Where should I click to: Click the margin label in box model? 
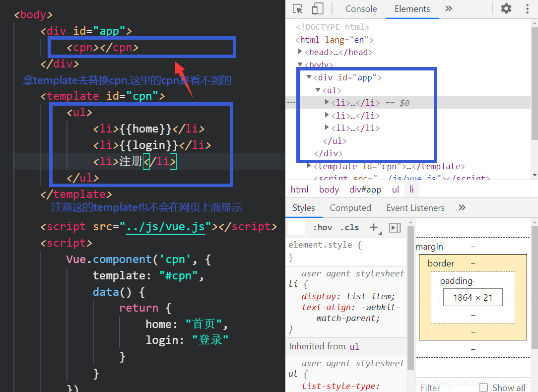coord(430,247)
